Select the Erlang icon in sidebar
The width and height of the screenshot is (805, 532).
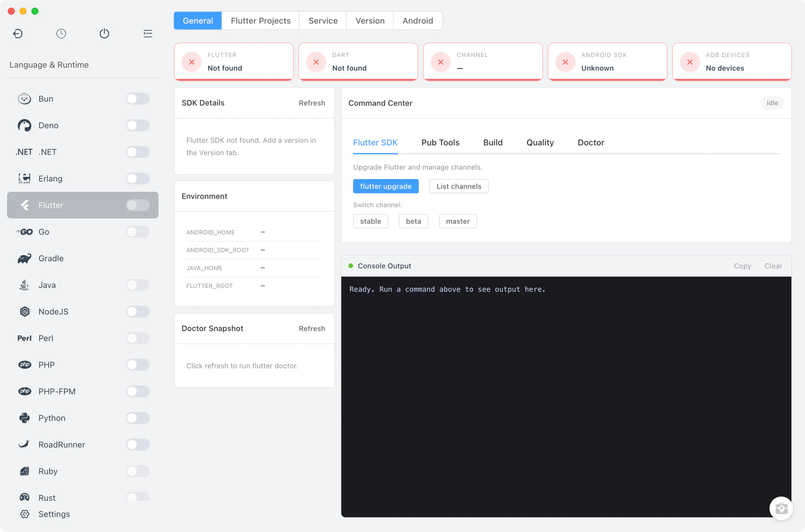[24, 178]
